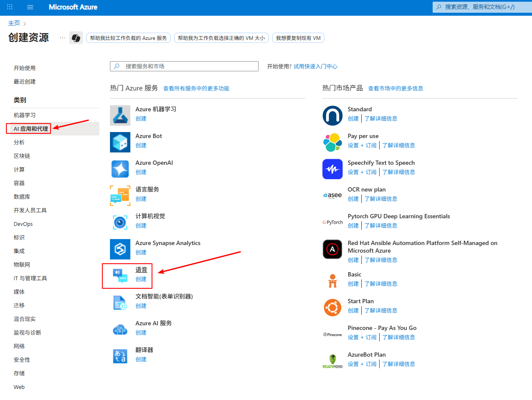The width and height of the screenshot is (532, 400).
Task: Open the more options ellipsis beside 创建资源
Action: pos(62,38)
